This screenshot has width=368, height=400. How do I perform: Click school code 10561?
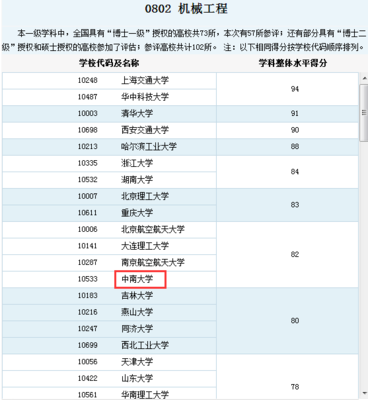tap(88, 395)
